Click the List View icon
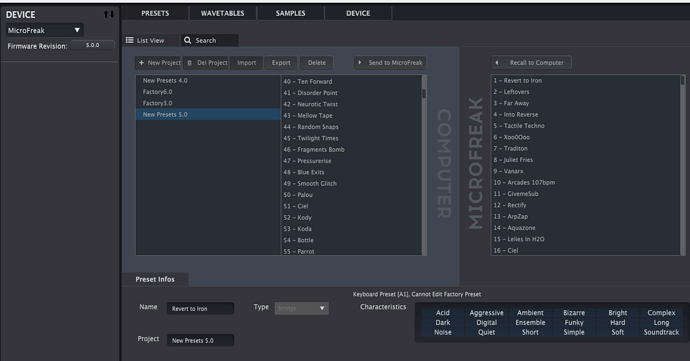The width and height of the screenshot is (690, 361). coord(129,40)
